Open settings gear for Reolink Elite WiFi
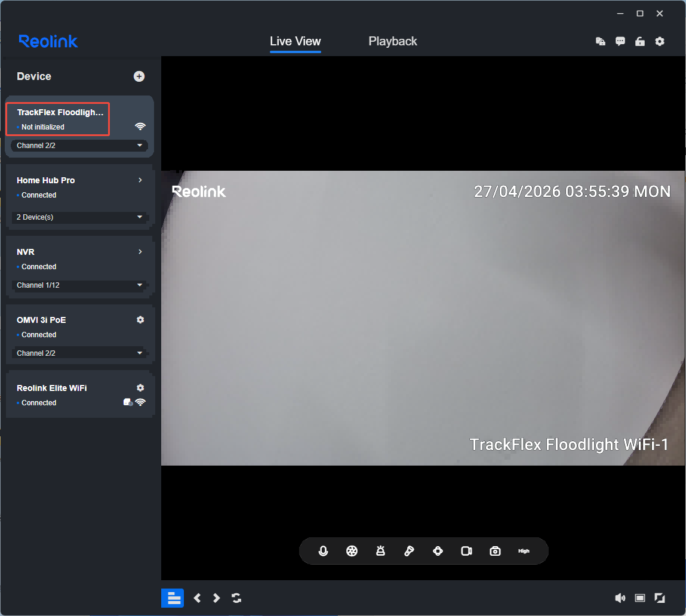686x616 pixels. (x=140, y=388)
